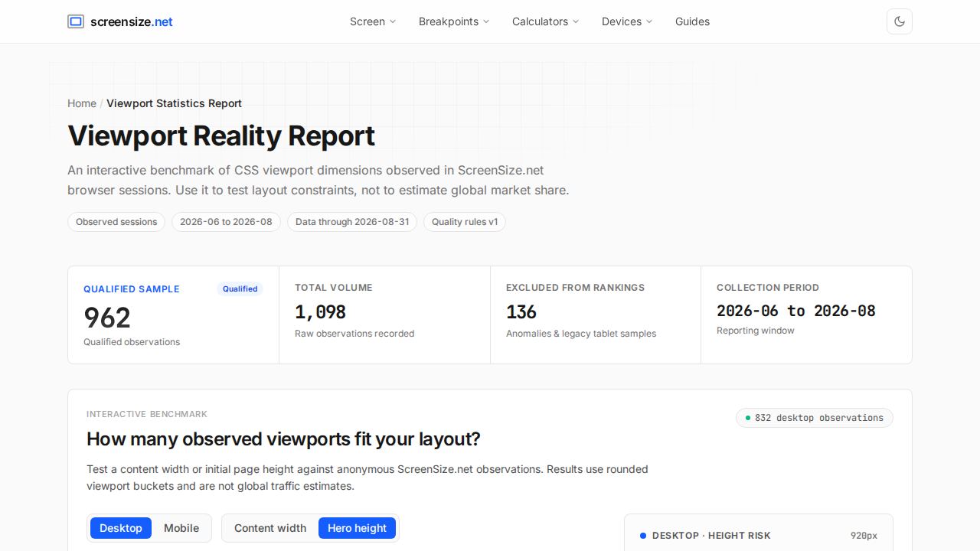Click the collection period date range value

click(x=796, y=311)
